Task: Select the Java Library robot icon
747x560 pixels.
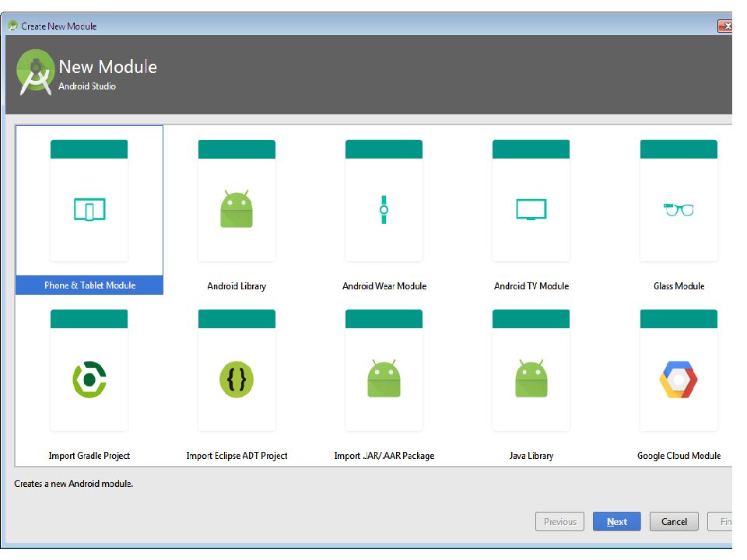Action: click(x=531, y=379)
